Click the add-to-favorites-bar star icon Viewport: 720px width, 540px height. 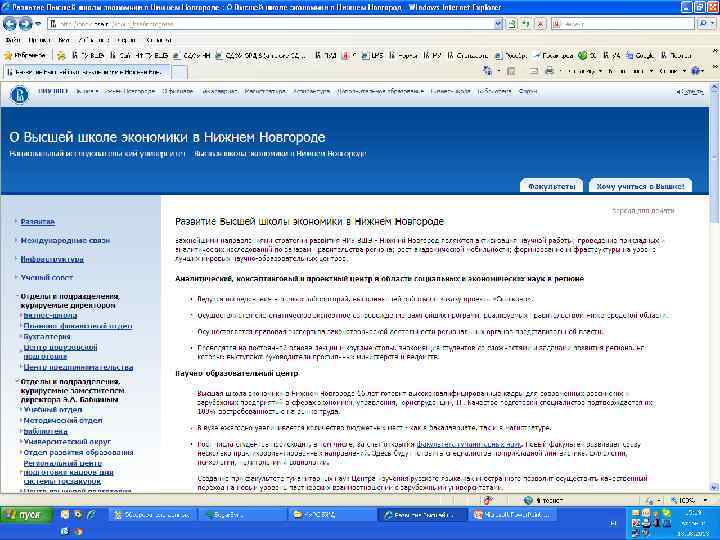click(x=61, y=56)
